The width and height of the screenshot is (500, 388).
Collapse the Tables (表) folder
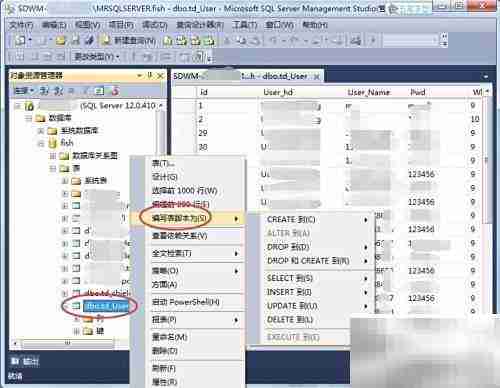(x=53, y=168)
